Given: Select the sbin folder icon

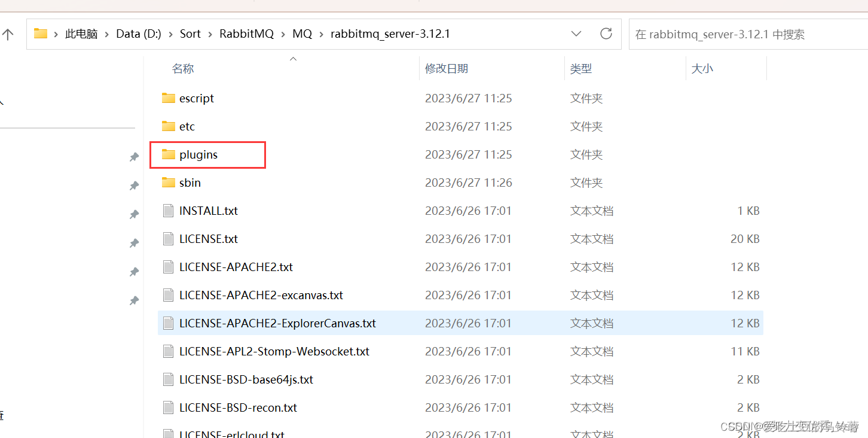Looking at the screenshot, I should (x=169, y=182).
